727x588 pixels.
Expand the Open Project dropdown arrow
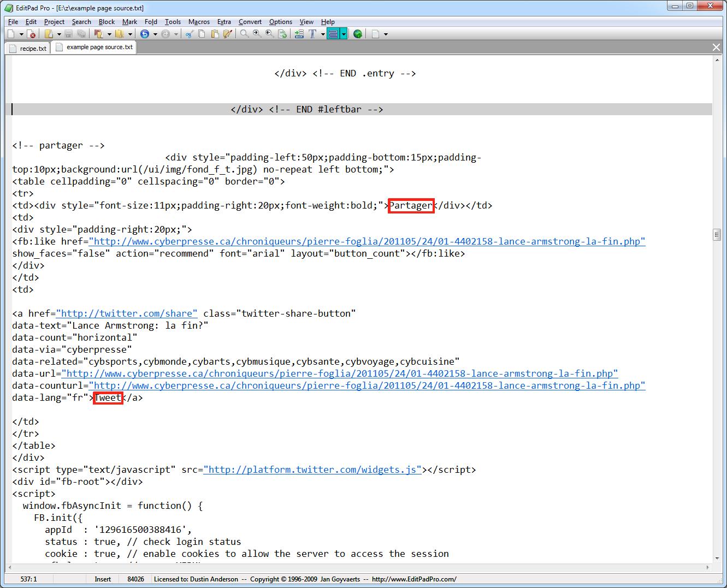[x=109, y=34]
